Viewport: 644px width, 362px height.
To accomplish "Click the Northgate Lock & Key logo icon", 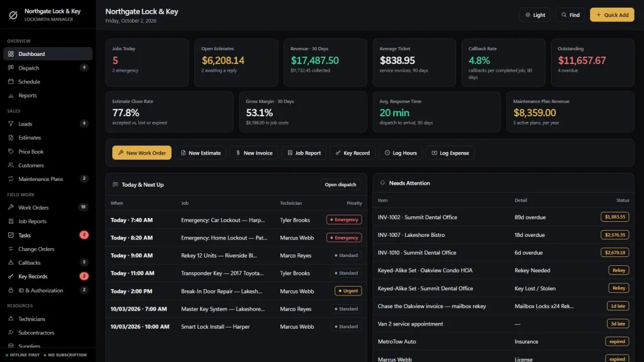I will click(x=13, y=15).
